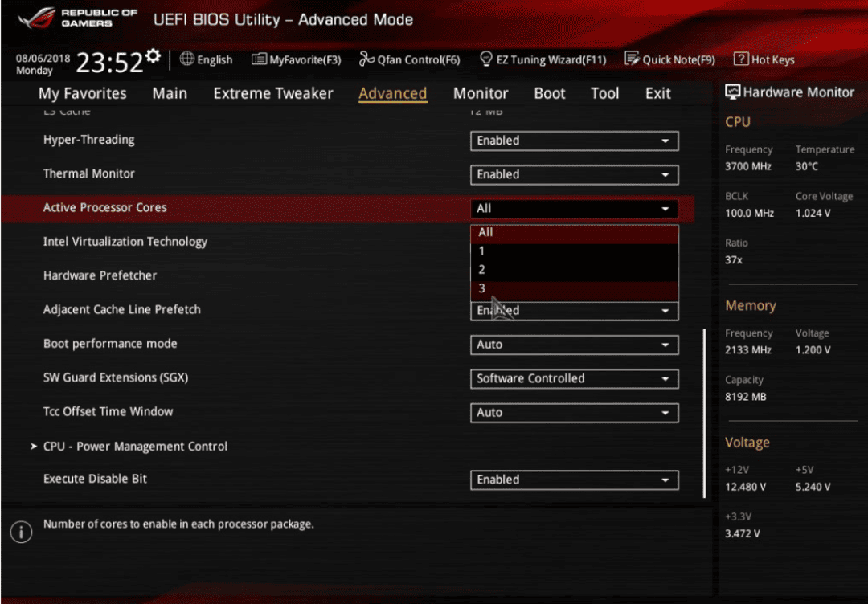Open the Boot performance mode dropdown
Image resolution: width=868 pixels, height=604 pixels.
[574, 345]
